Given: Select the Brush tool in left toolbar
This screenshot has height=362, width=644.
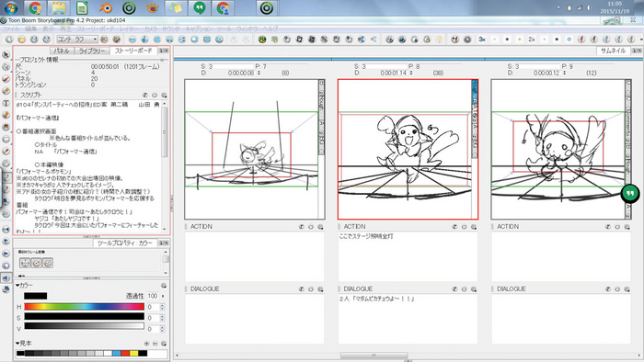Looking at the screenshot, I should coord(6,79).
